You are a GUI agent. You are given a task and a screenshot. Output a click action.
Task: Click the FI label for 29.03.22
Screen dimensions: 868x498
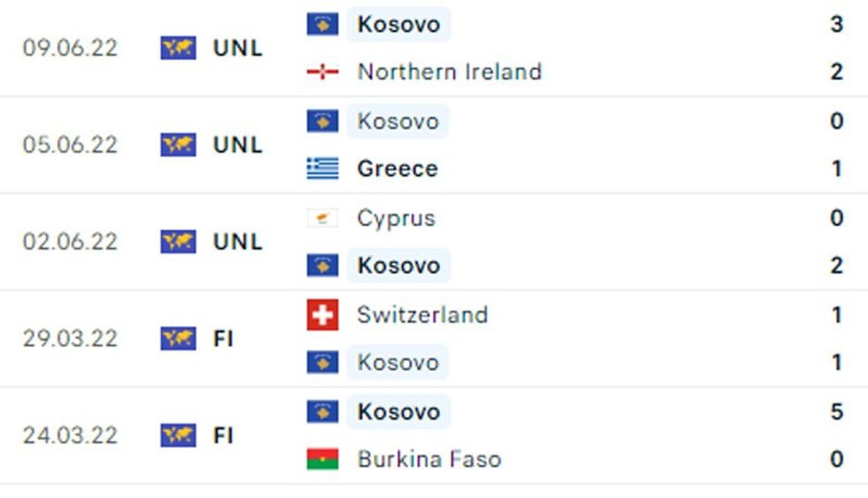[223, 338]
